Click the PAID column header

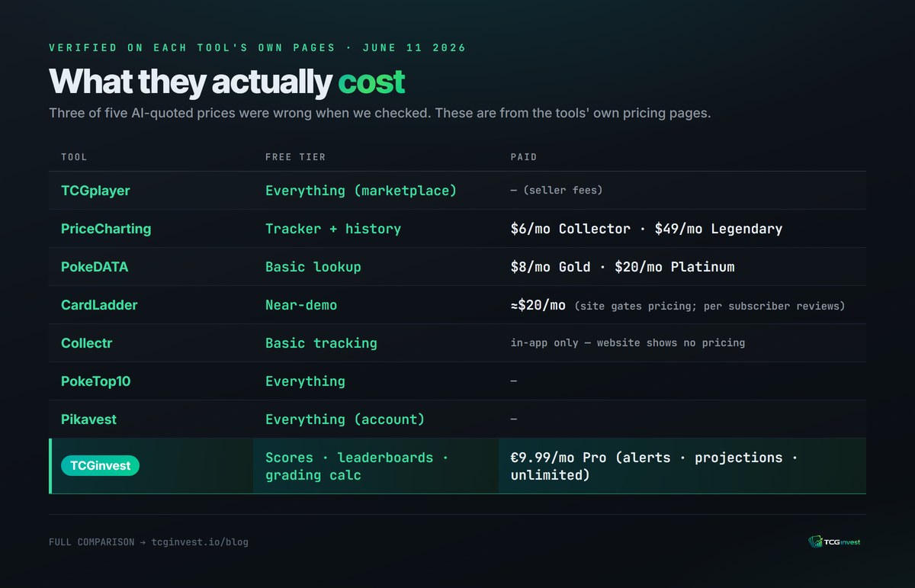(524, 157)
